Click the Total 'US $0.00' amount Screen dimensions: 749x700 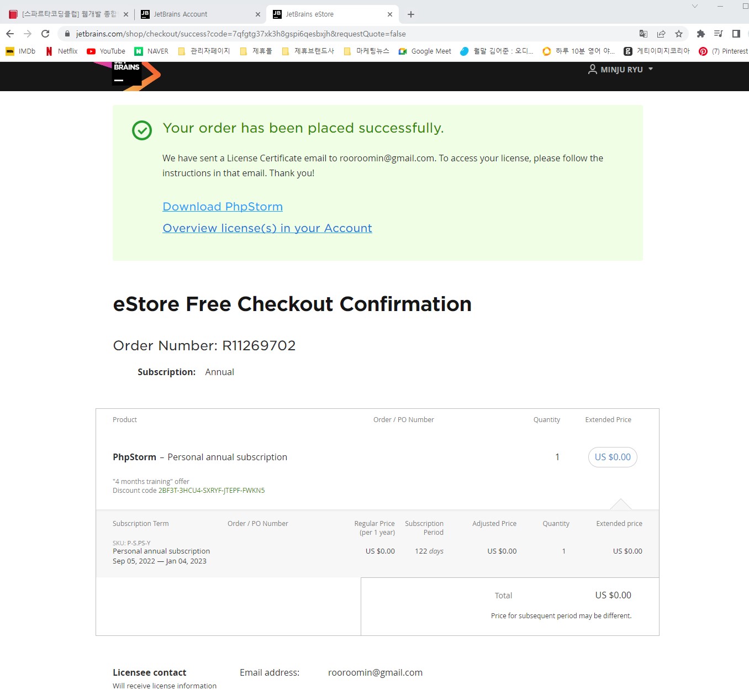(x=613, y=595)
